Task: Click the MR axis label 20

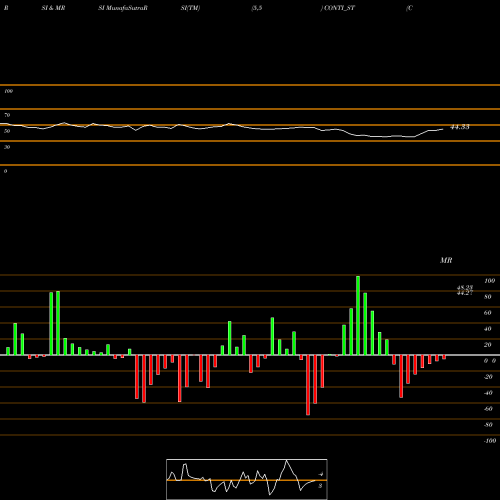Action: pyautogui.click(x=488, y=345)
